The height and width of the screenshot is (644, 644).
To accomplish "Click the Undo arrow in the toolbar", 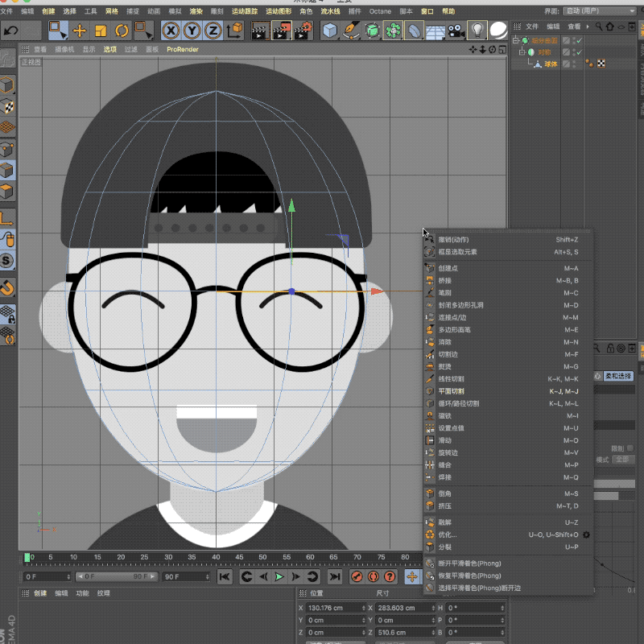I will 11,31.
